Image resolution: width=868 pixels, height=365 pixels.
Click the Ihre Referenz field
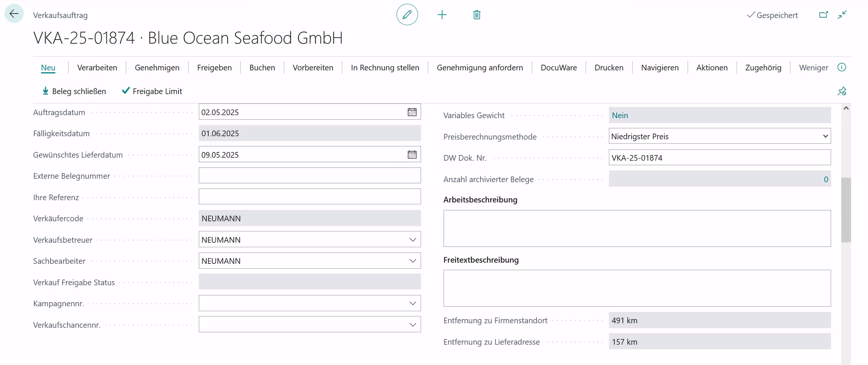coord(310,197)
